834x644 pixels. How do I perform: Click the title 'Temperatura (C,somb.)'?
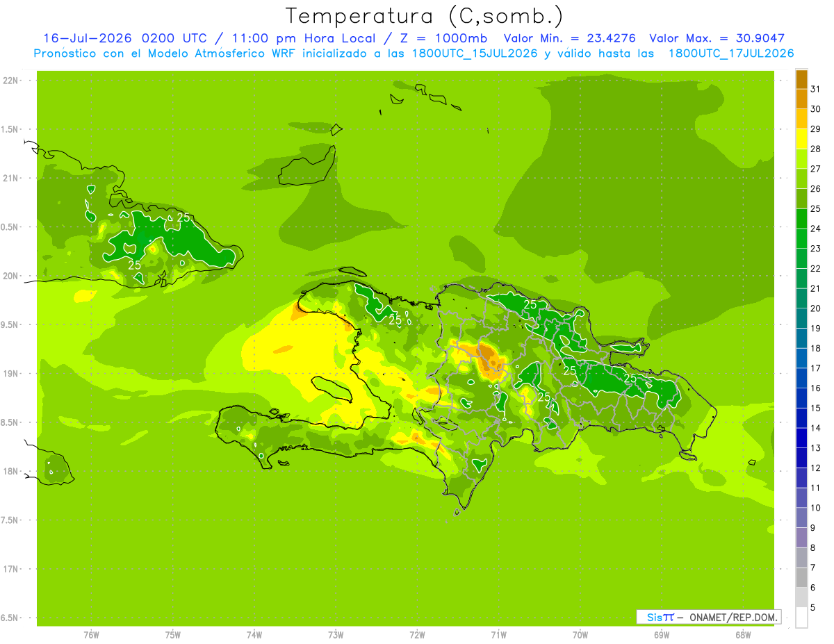(x=425, y=17)
